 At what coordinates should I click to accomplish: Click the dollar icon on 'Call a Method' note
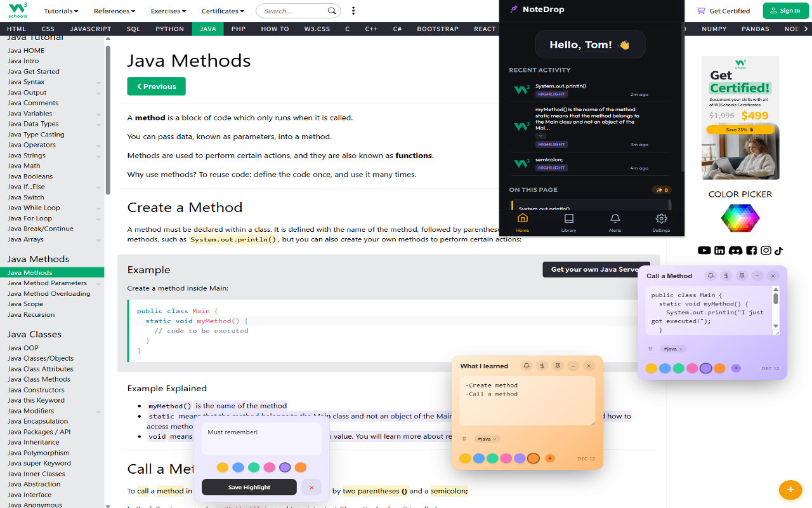[x=726, y=276]
